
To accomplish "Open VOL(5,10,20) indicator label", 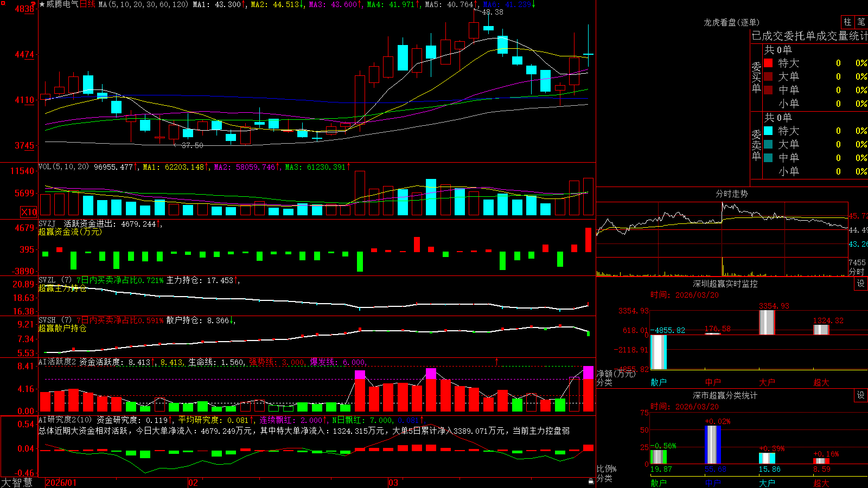I will pyautogui.click(x=63, y=167).
